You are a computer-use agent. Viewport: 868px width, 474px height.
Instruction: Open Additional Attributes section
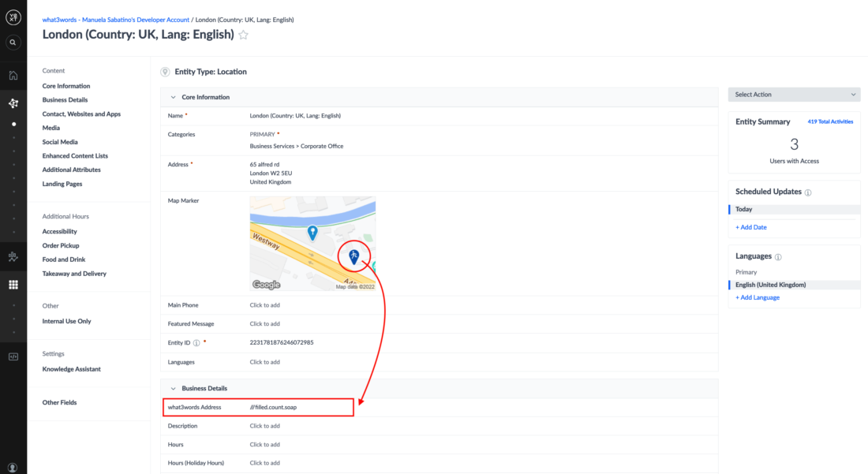pyautogui.click(x=71, y=170)
